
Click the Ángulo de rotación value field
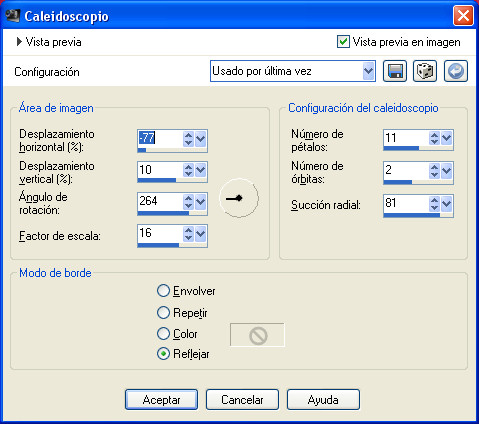point(160,201)
